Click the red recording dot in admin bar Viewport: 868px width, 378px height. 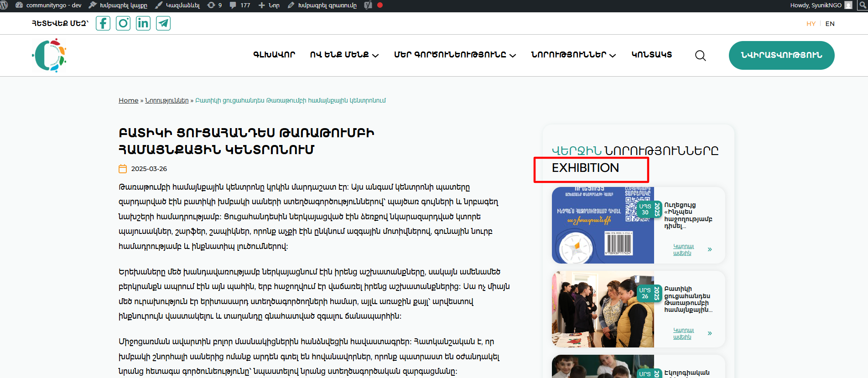tap(380, 5)
